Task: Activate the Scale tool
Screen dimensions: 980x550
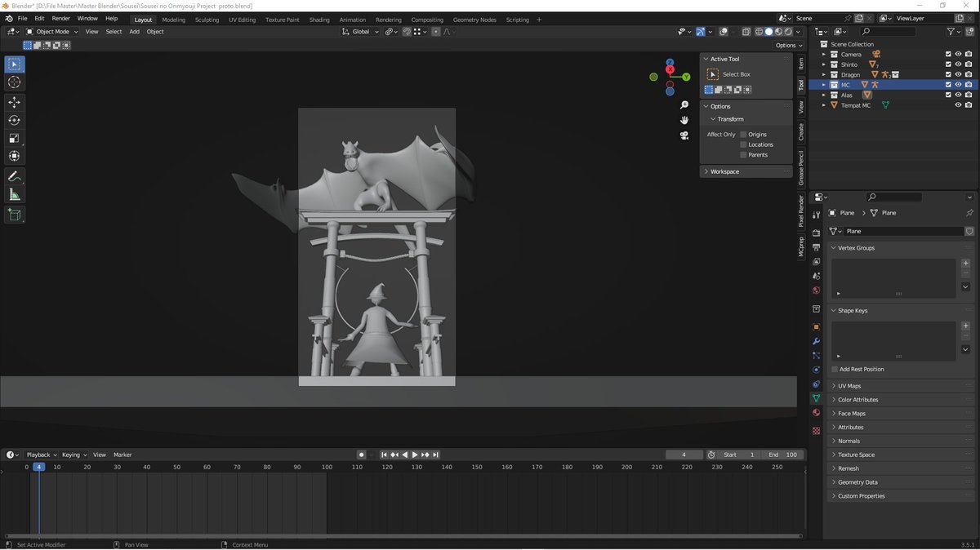Action: pyautogui.click(x=15, y=138)
